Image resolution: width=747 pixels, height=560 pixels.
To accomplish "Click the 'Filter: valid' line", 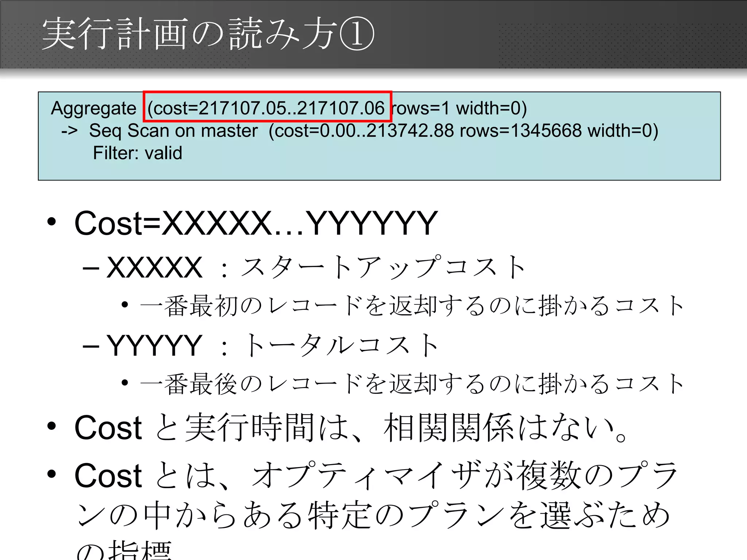I will [138, 153].
